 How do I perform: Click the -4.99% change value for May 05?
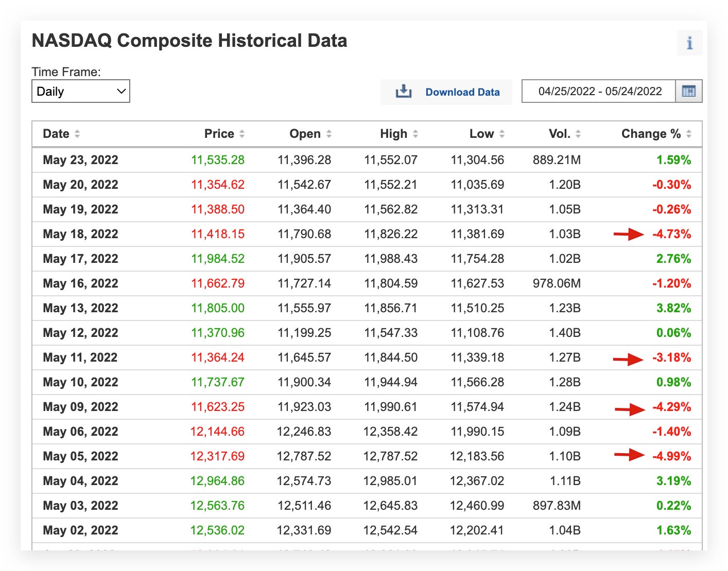tap(671, 456)
